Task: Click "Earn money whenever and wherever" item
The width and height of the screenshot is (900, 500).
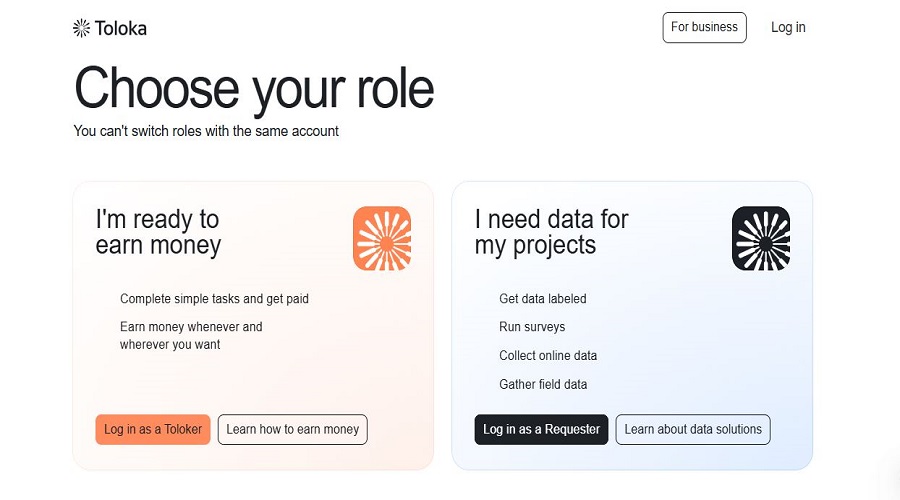Action: (x=191, y=335)
